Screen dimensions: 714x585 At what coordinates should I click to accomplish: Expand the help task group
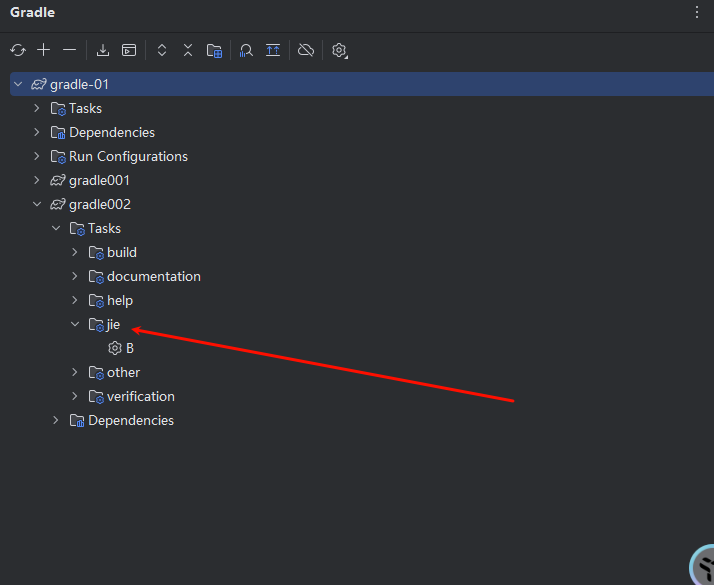point(75,300)
